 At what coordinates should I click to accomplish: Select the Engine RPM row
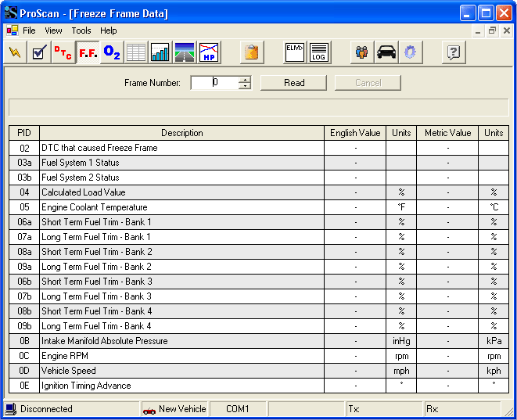pos(259,356)
